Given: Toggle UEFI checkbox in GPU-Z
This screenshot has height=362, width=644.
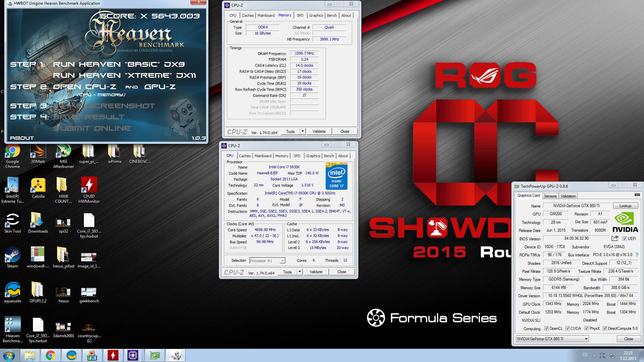Looking at the screenshot, I should tap(625, 239).
